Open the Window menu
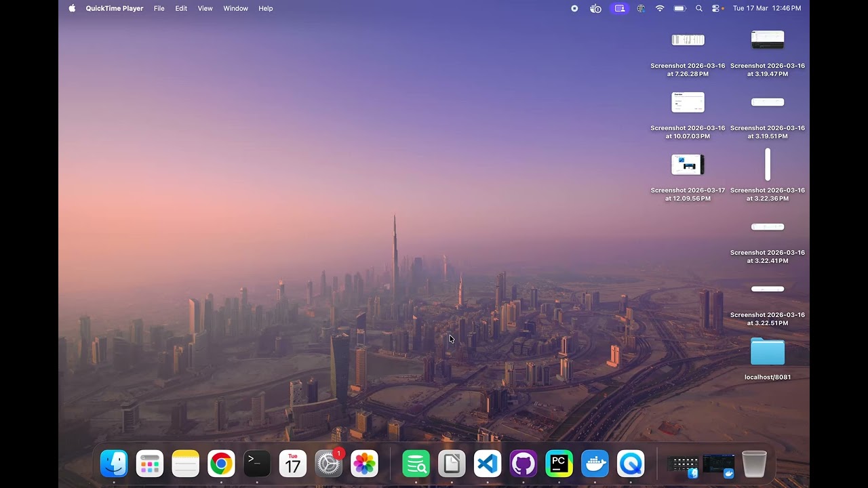 pos(236,8)
